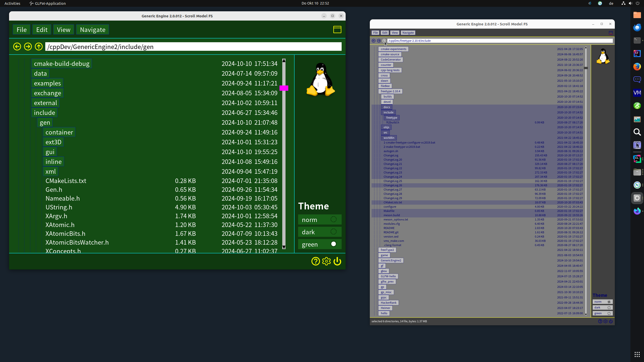Open the small View menu in the right window

(395, 33)
